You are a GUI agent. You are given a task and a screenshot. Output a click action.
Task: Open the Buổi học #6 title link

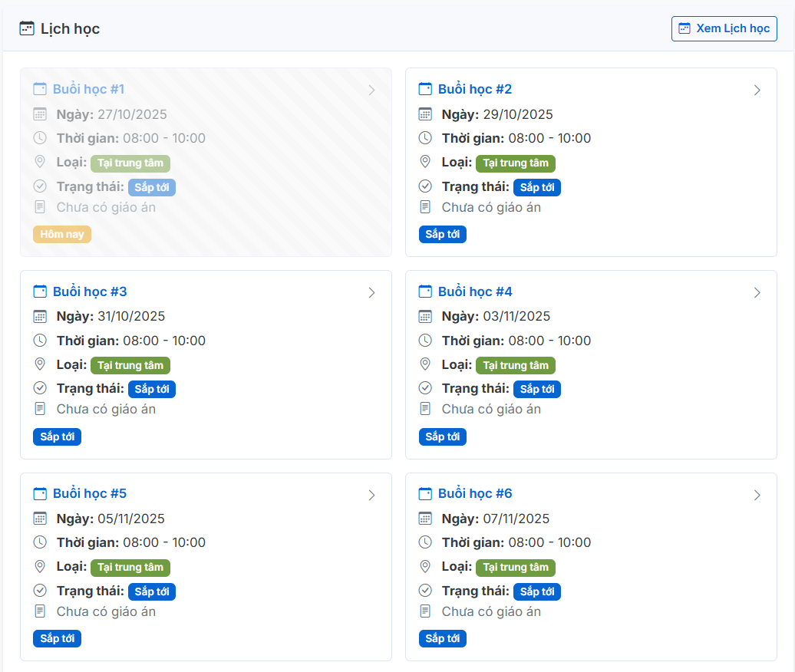(475, 493)
